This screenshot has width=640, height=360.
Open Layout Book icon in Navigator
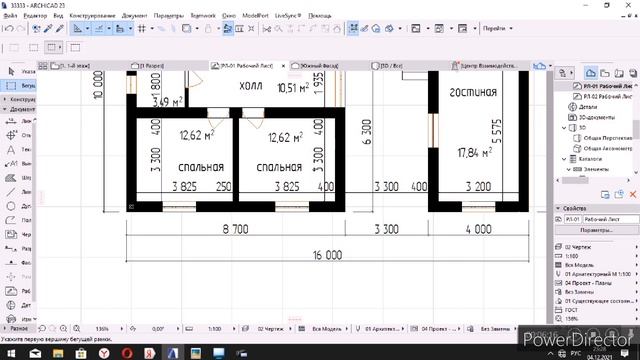619,73
